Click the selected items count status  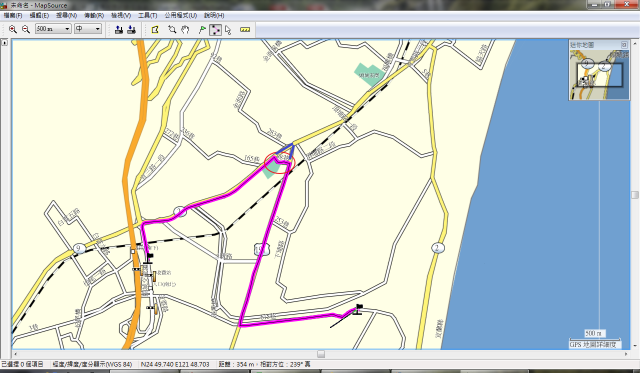pos(22,364)
